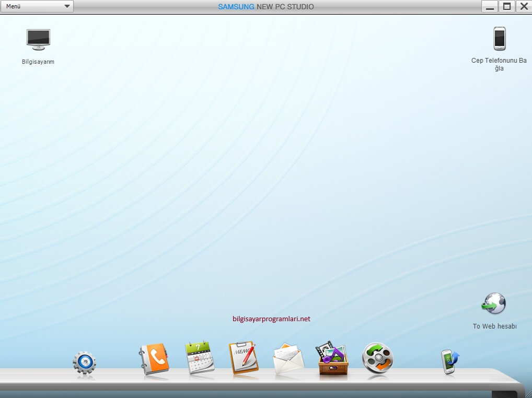Launch the phonebook contacts icon
This screenshot has width=532, height=398.
click(x=154, y=359)
